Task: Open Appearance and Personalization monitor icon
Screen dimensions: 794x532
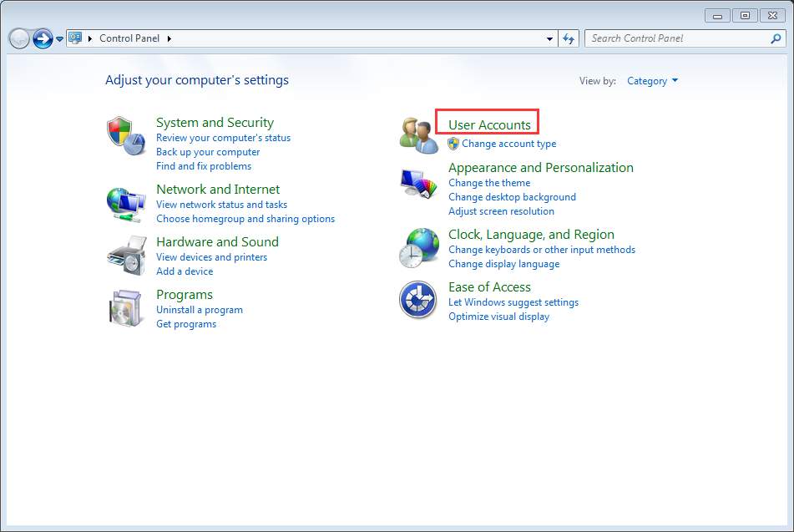Action: point(418,183)
